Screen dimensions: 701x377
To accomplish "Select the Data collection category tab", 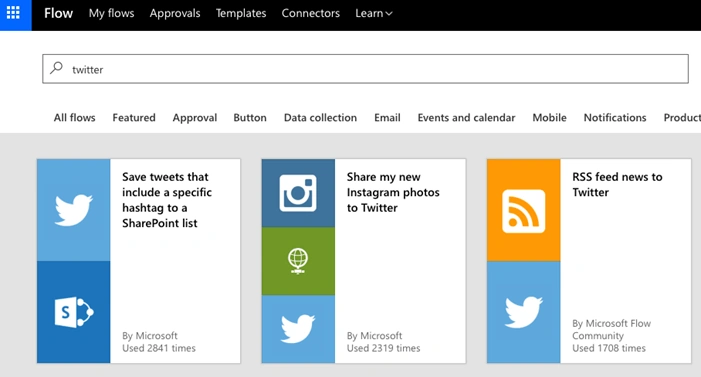I will 321,118.
